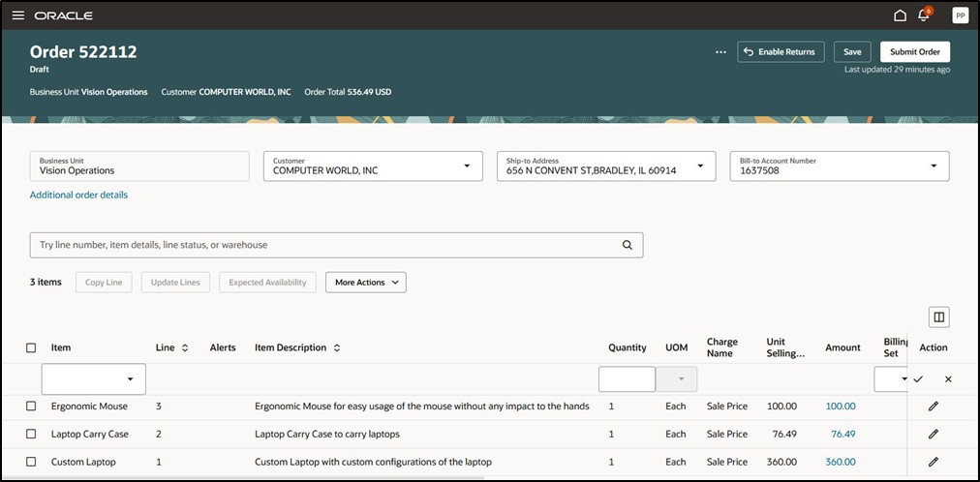Open the PP user profile avatar

tap(960, 15)
